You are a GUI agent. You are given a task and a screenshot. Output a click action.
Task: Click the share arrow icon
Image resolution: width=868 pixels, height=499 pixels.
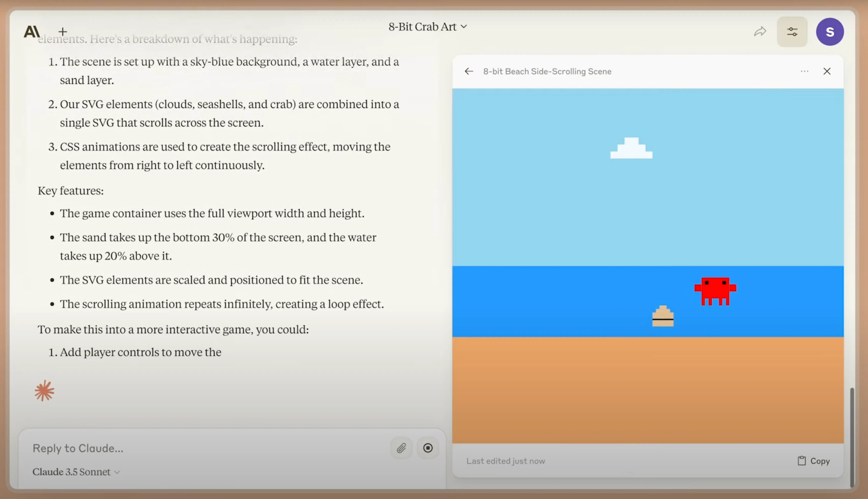coord(760,32)
